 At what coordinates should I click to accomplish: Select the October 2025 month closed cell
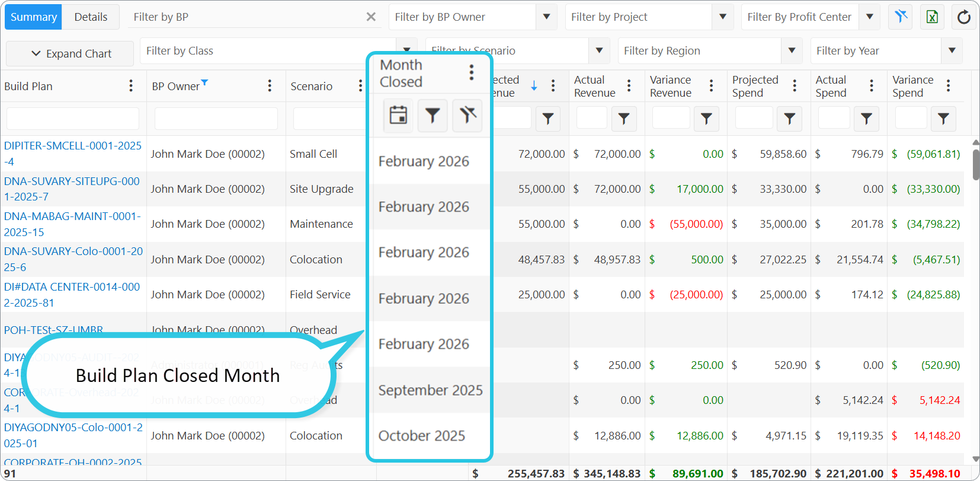click(431, 436)
